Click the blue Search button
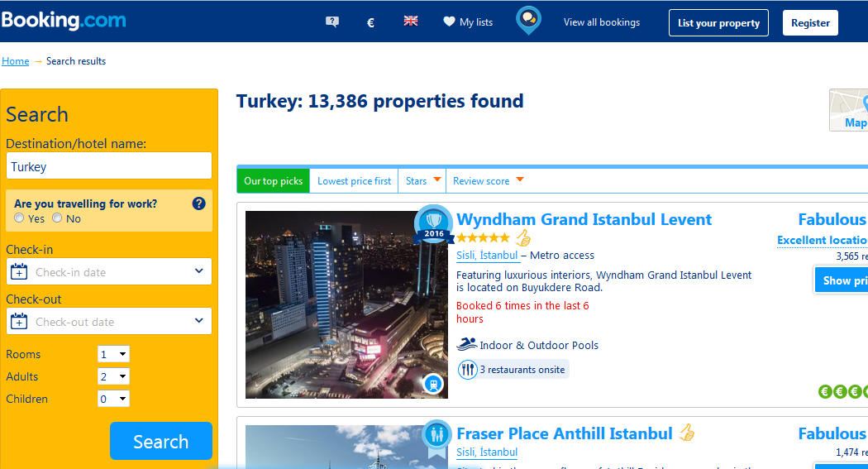The width and height of the screenshot is (868, 469). tap(161, 442)
